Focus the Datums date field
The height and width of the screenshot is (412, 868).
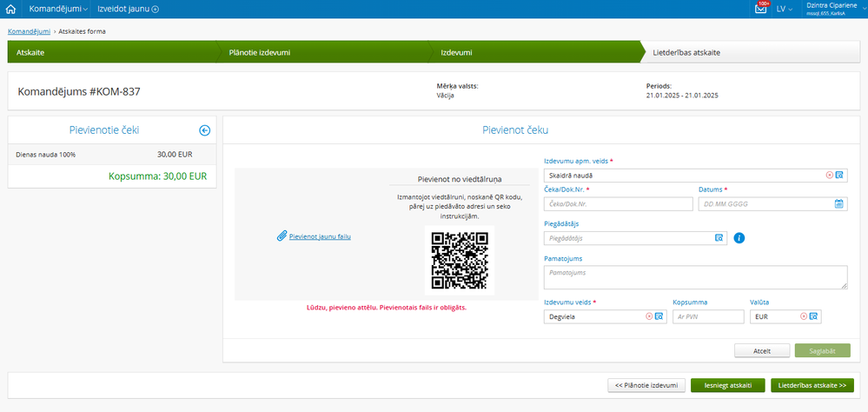click(772, 203)
